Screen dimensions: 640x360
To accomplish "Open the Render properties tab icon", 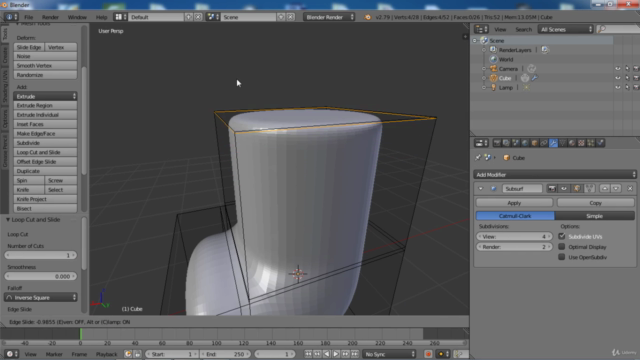I will click(x=497, y=143).
